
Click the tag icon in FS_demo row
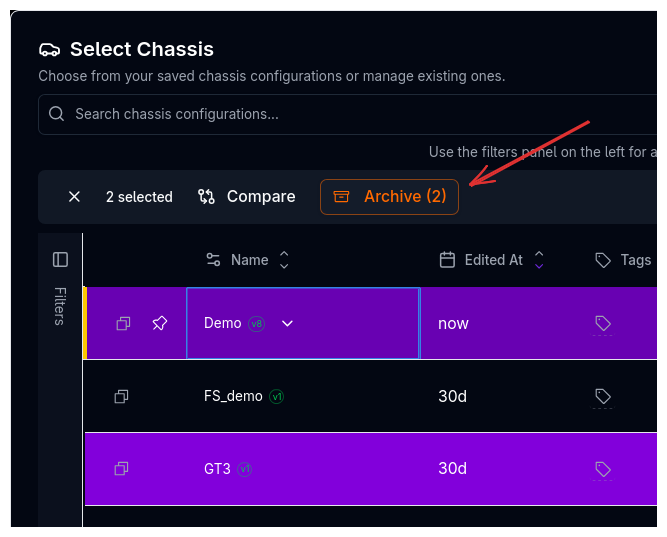point(602,396)
